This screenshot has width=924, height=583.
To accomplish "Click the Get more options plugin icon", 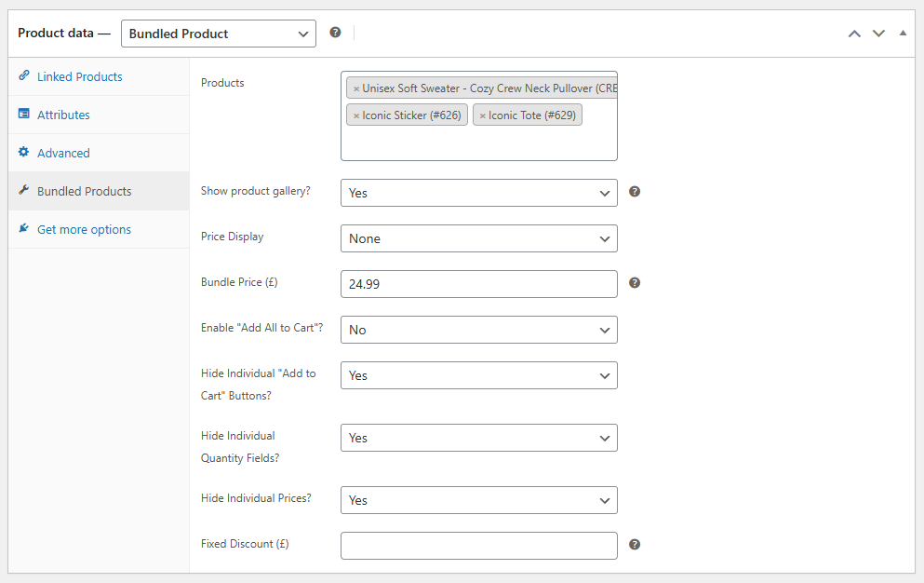I will click(22, 229).
